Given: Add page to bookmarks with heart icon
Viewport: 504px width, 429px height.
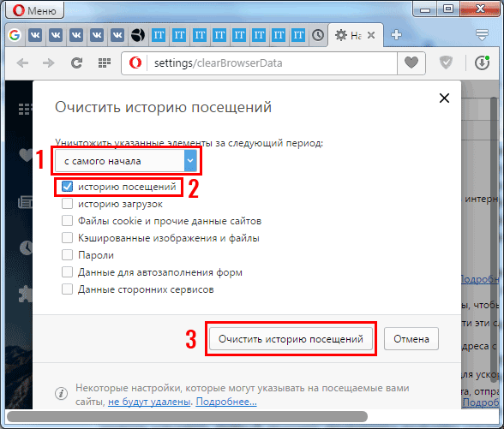Looking at the screenshot, I should pyautogui.click(x=411, y=63).
